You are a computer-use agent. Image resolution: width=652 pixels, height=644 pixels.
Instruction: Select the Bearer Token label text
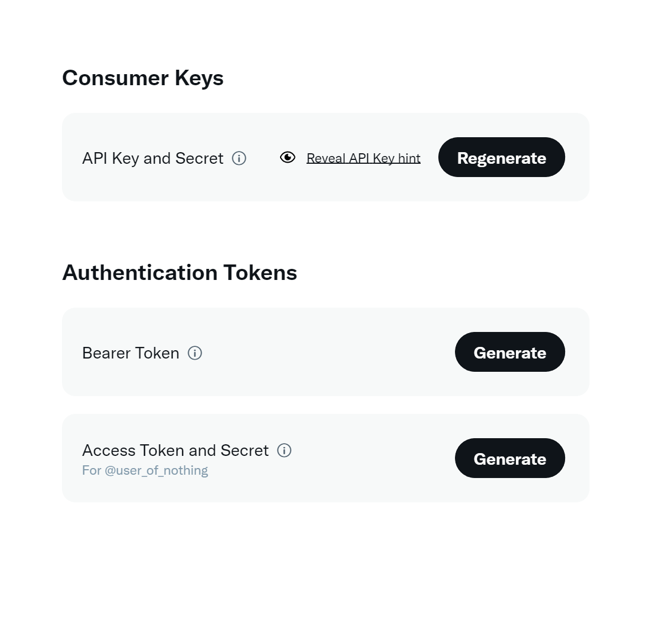pos(131,353)
